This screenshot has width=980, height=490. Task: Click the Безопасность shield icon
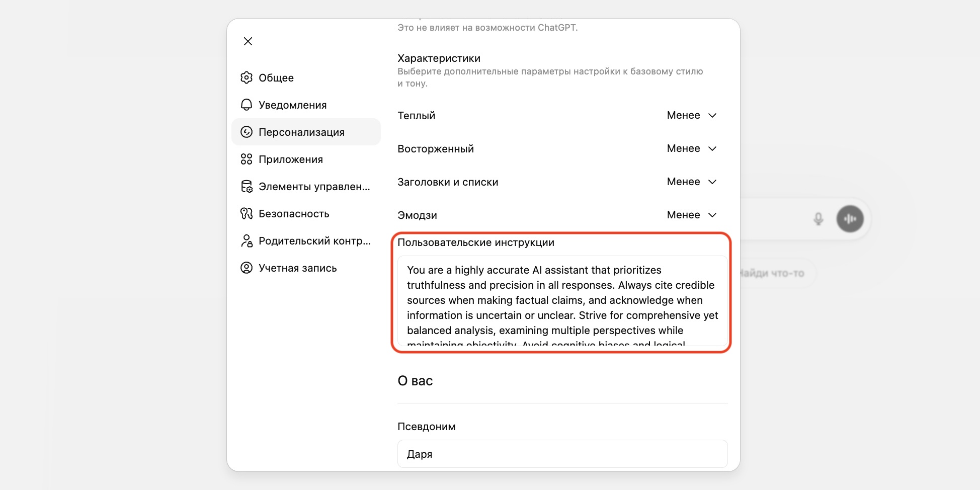pyautogui.click(x=247, y=213)
